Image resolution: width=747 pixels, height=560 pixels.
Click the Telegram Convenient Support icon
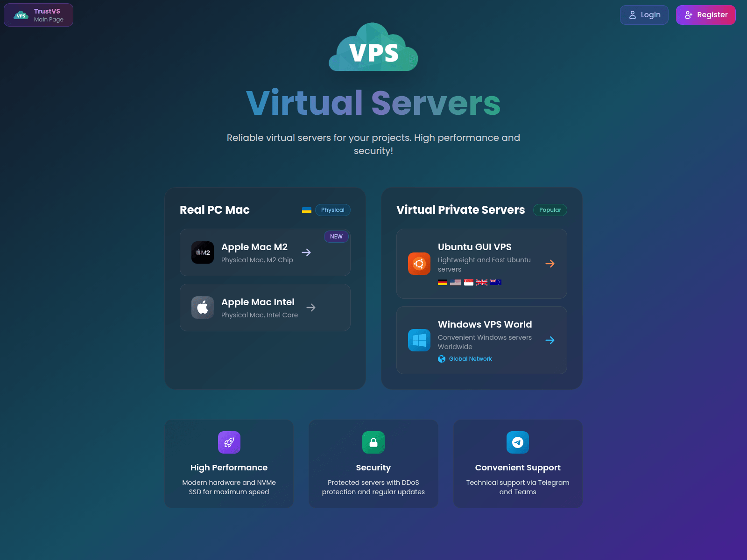click(518, 442)
